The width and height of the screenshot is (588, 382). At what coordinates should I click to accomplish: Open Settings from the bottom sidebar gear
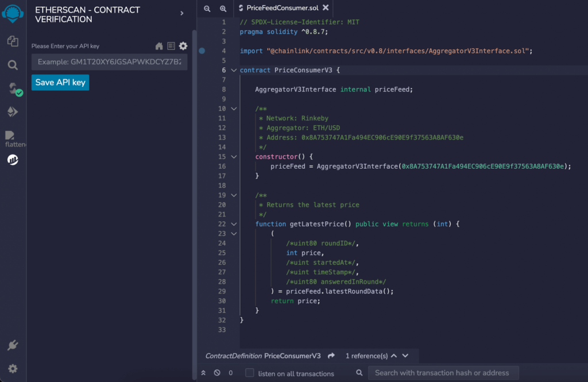(12, 368)
